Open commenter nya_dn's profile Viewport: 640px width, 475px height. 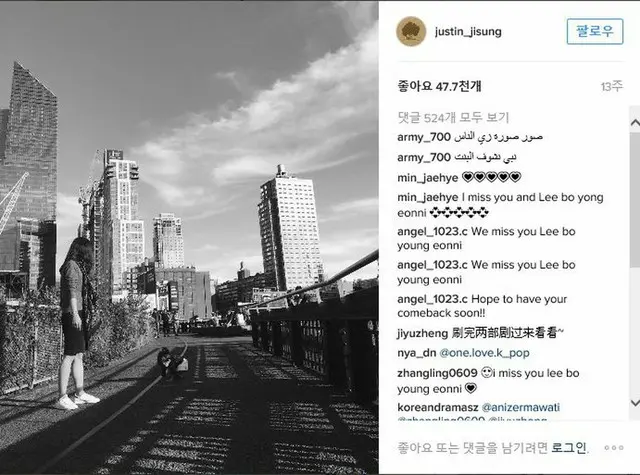(x=417, y=353)
